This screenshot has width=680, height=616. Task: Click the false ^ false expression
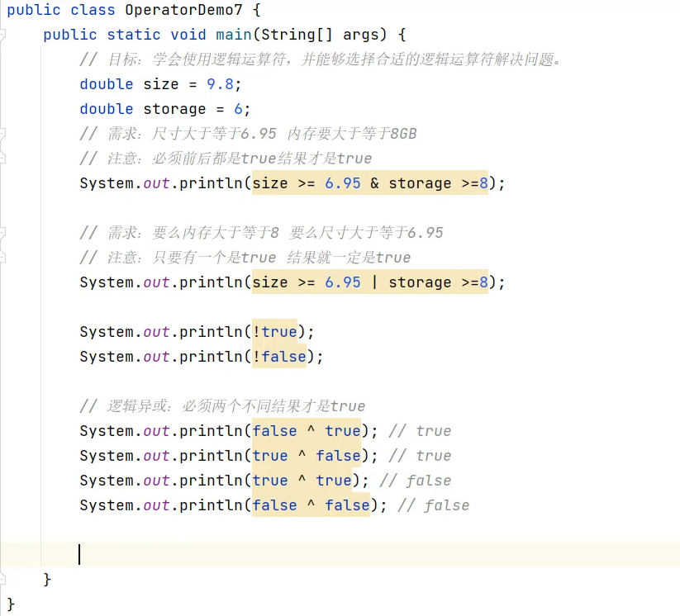tap(311, 505)
